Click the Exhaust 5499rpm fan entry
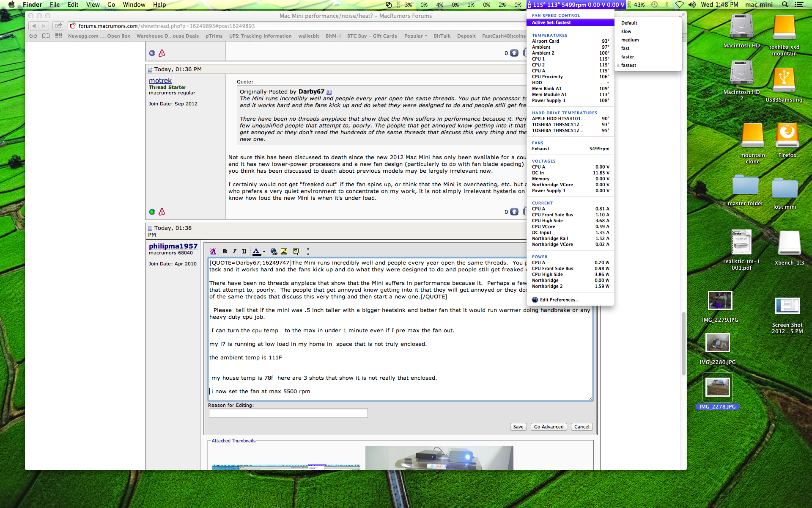812x508 pixels. coord(571,149)
